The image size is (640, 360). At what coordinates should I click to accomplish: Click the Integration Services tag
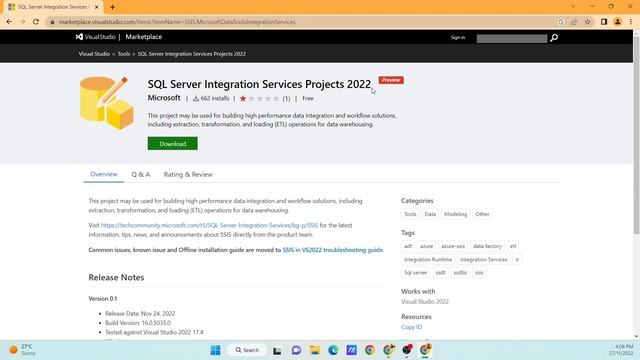tap(484, 260)
